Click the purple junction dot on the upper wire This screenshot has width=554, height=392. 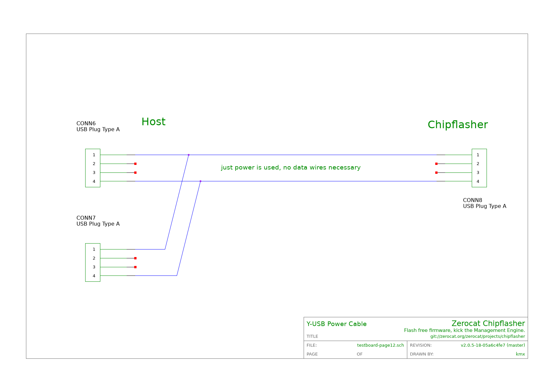click(189, 155)
